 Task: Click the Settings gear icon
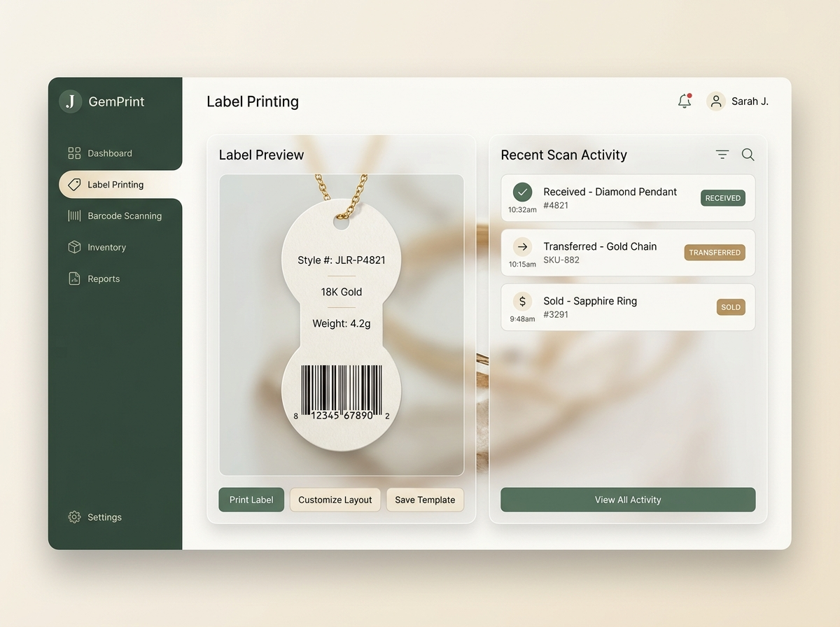tap(74, 517)
